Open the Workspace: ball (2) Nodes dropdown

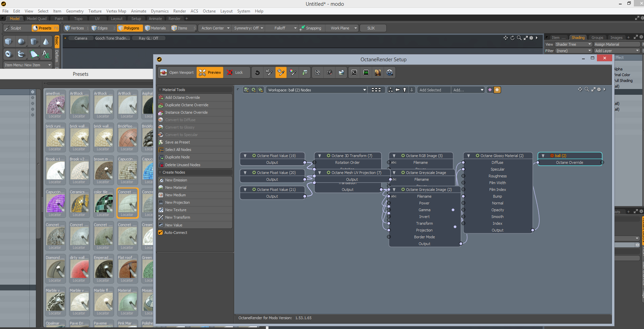coord(317,90)
